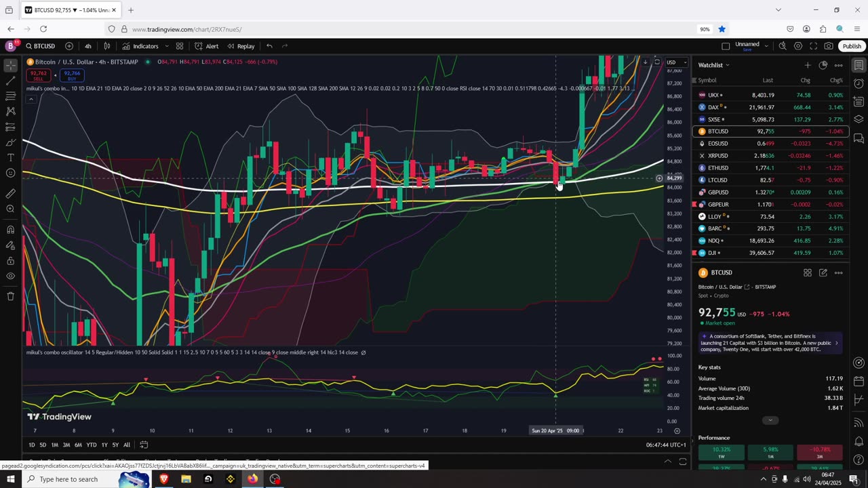Expand the Watchlist name dropdown
Image resolution: width=868 pixels, height=488 pixels.
coord(713,65)
